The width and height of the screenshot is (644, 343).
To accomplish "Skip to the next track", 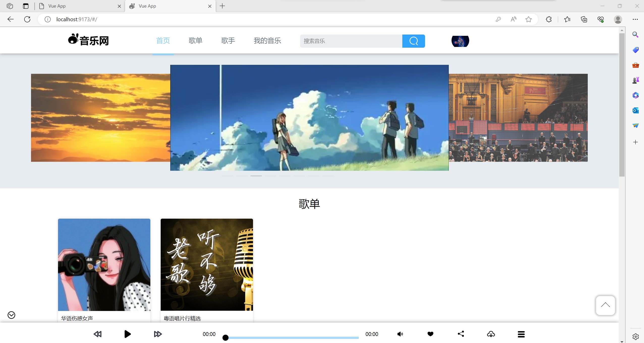I will coord(158,334).
